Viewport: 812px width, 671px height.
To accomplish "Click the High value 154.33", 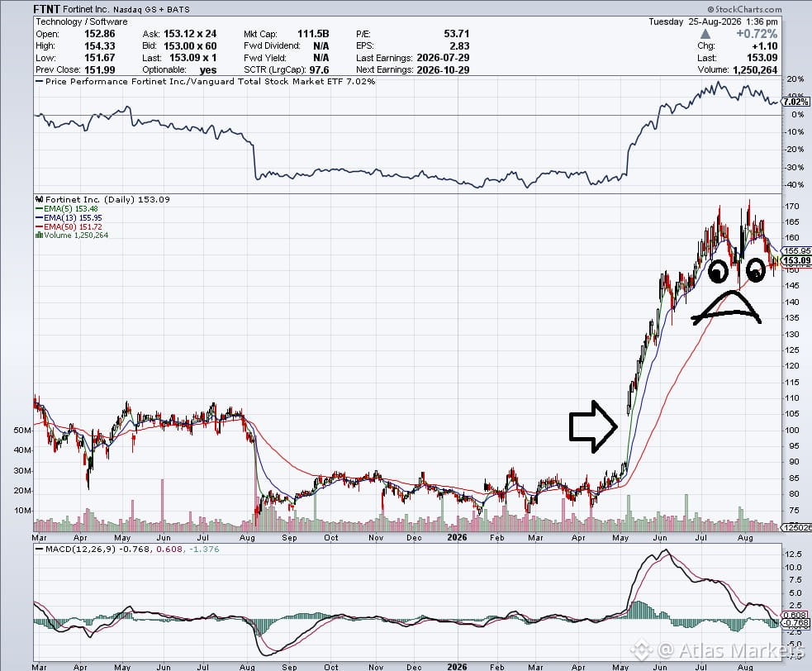I will (99, 45).
